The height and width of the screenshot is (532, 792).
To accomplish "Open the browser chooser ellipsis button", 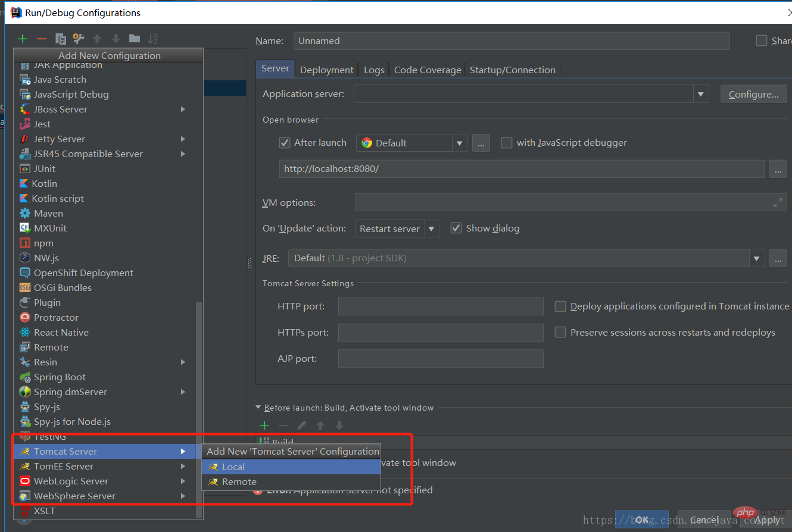I will pyautogui.click(x=481, y=143).
